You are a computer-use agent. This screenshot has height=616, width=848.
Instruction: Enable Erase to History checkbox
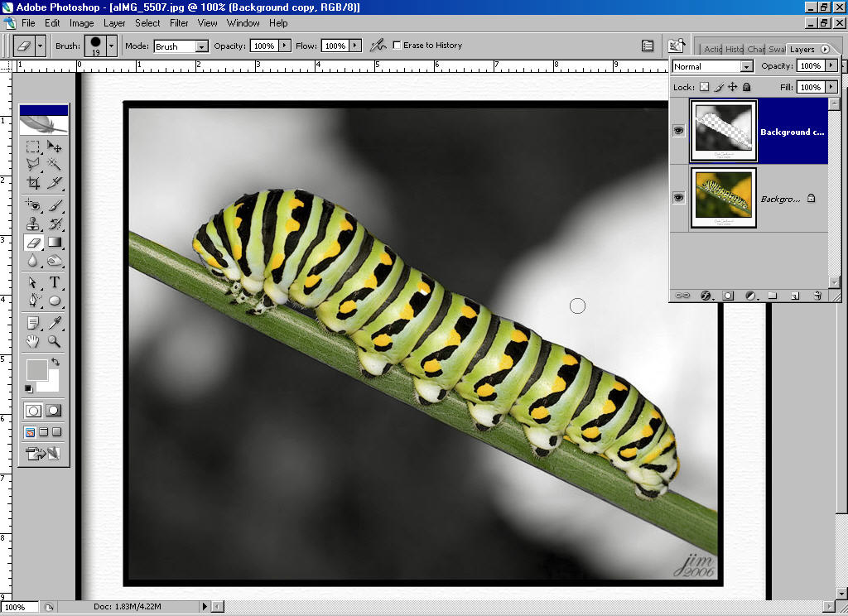click(397, 46)
